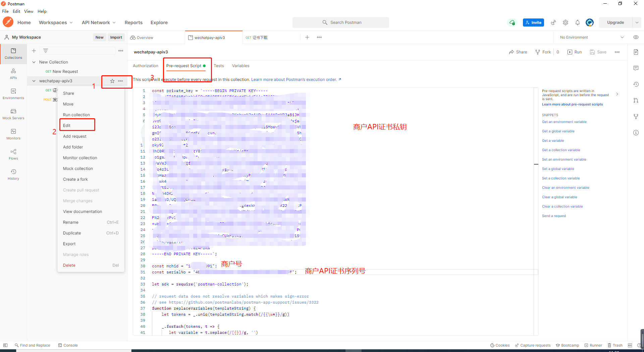
Task: Expand the Workspaces dropdown menu
Action: pos(56,23)
